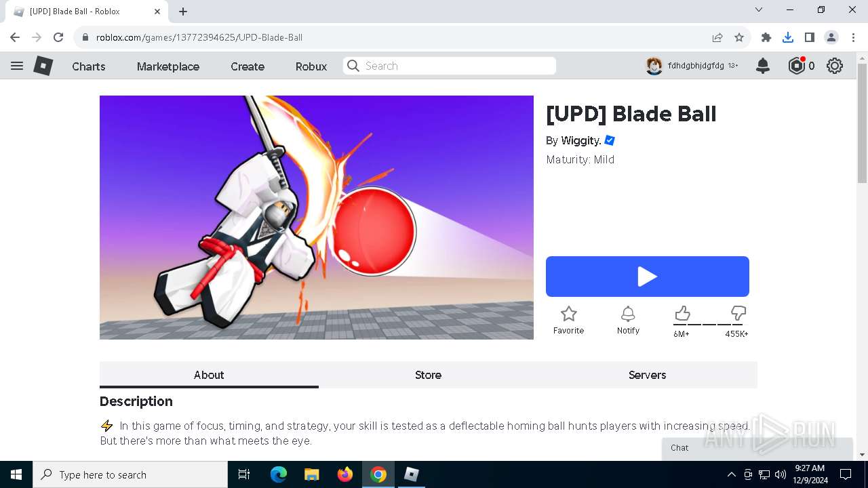Open the Robux balance icon
The height and width of the screenshot is (488, 868).
pyautogui.click(x=796, y=66)
